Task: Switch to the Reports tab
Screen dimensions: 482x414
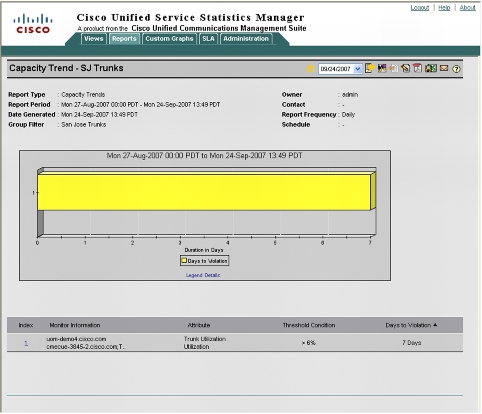Action: (x=124, y=39)
